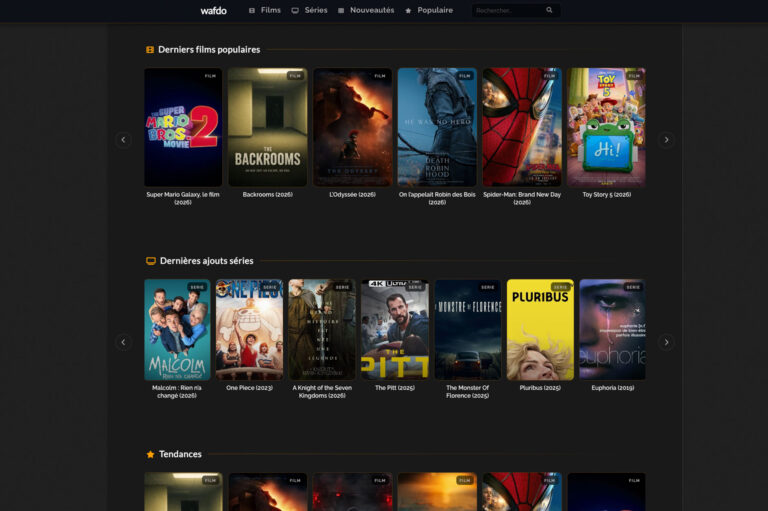768x511 pixels.
Task: Open the Spider-Man poster in popular films
Action: [x=522, y=127]
